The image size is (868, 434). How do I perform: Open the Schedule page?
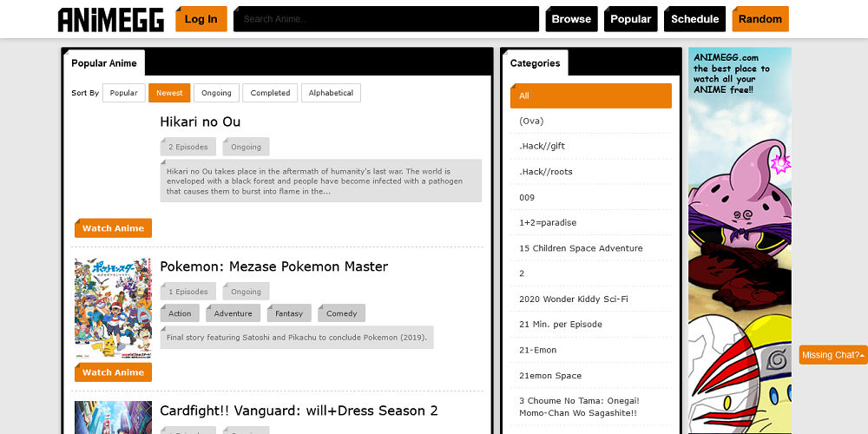click(694, 19)
